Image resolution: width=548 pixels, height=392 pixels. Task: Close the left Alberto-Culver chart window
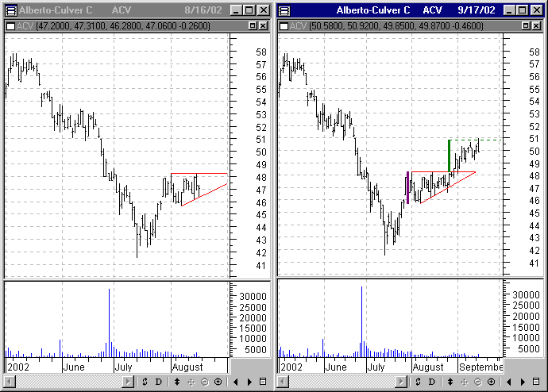click(x=263, y=10)
